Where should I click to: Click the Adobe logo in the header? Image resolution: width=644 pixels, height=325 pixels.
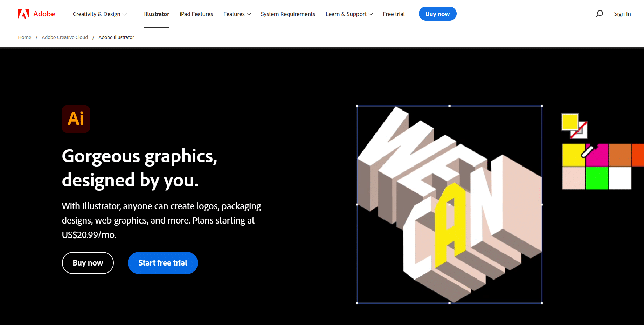pyautogui.click(x=36, y=14)
